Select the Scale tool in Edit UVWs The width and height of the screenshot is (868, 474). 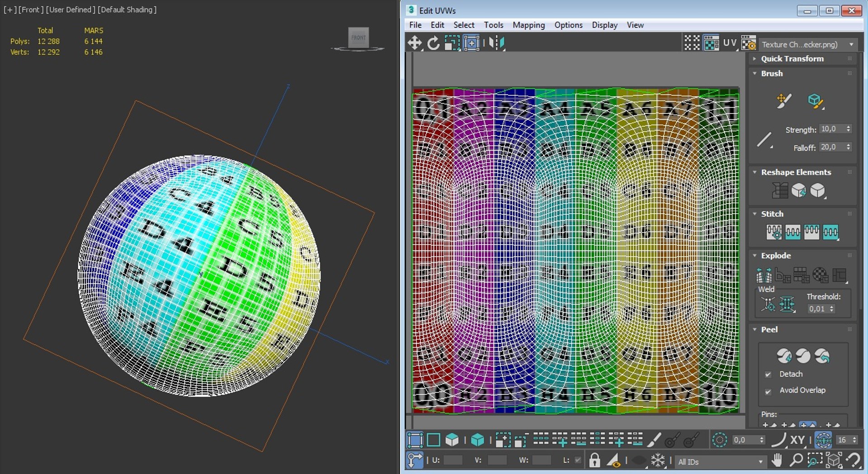tap(452, 43)
